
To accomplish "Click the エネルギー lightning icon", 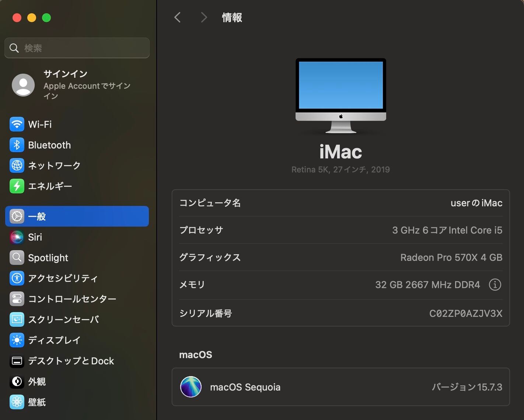I will click(x=17, y=186).
